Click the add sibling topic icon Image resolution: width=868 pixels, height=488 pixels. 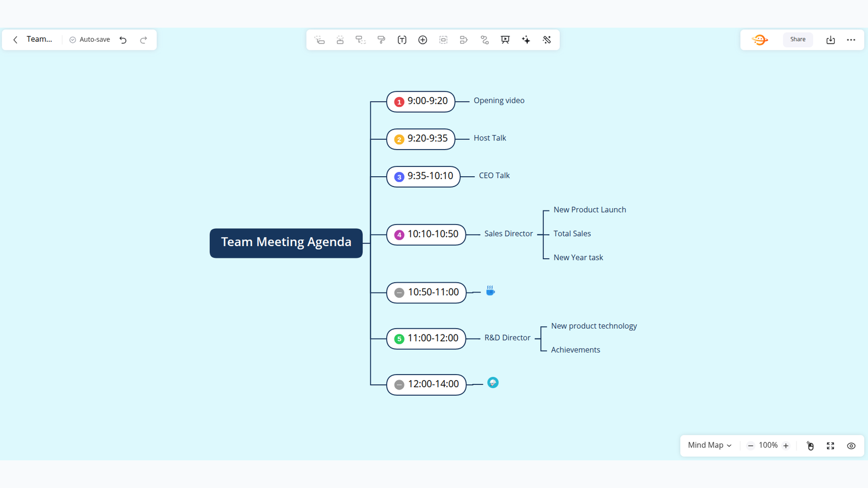pyautogui.click(x=340, y=40)
